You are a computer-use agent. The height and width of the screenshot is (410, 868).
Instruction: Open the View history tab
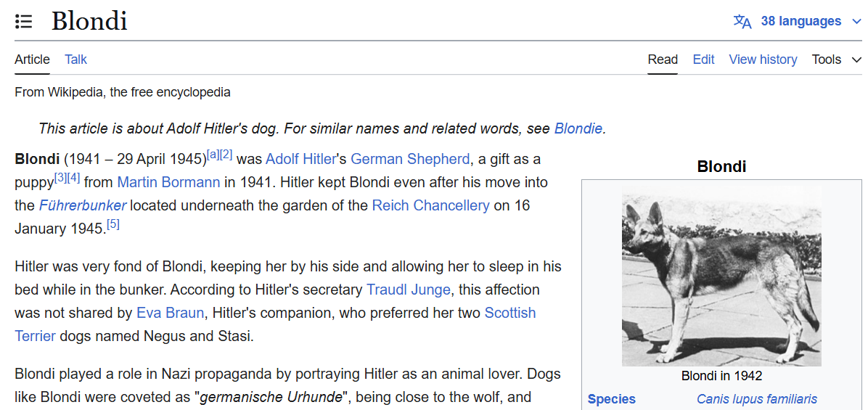click(762, 60)
